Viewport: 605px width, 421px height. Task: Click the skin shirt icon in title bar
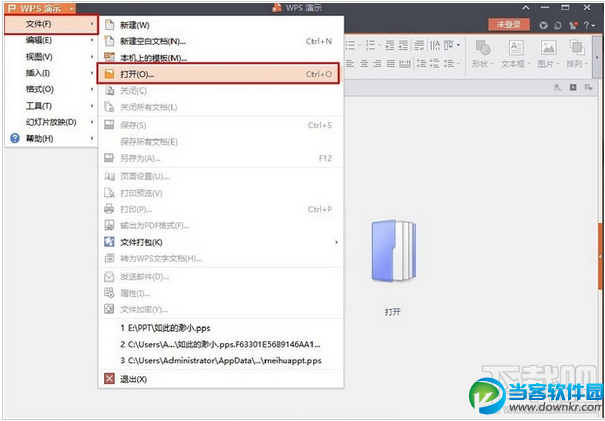coord(573,25)
